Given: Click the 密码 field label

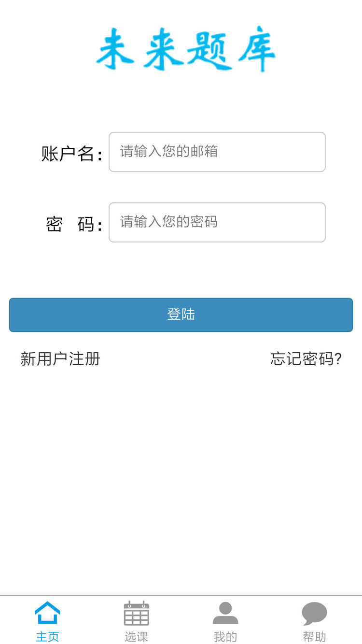Looking at the screenshot, I should (x=73, y=225).
